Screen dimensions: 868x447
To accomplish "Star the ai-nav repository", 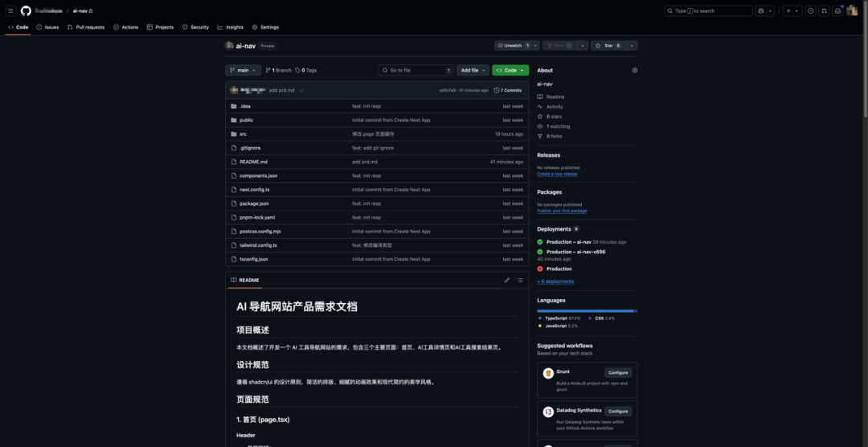I will pyautogui.click(x=608, y=45).
